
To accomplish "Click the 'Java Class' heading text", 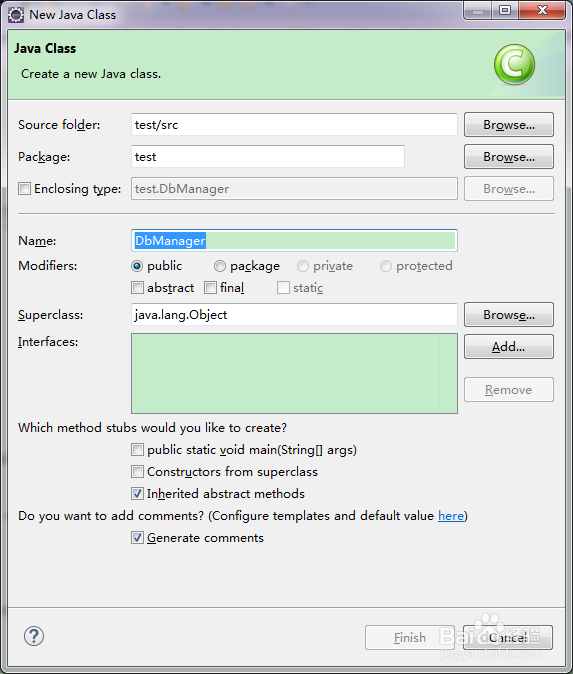I will pyautogui.click(x=45, y=49).
